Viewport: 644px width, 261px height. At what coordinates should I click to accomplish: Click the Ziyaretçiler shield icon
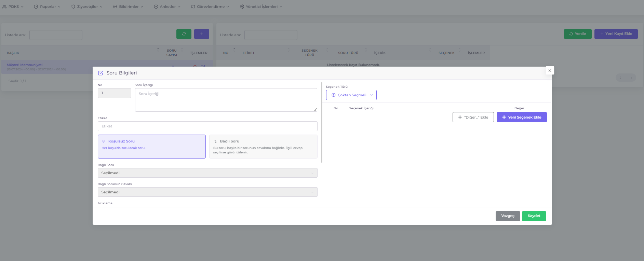point(73,6)
